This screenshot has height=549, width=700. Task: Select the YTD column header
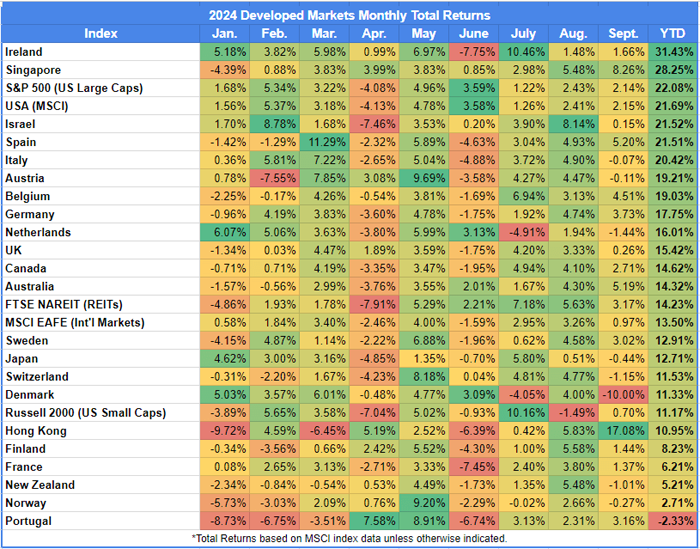tap(670, 33)
